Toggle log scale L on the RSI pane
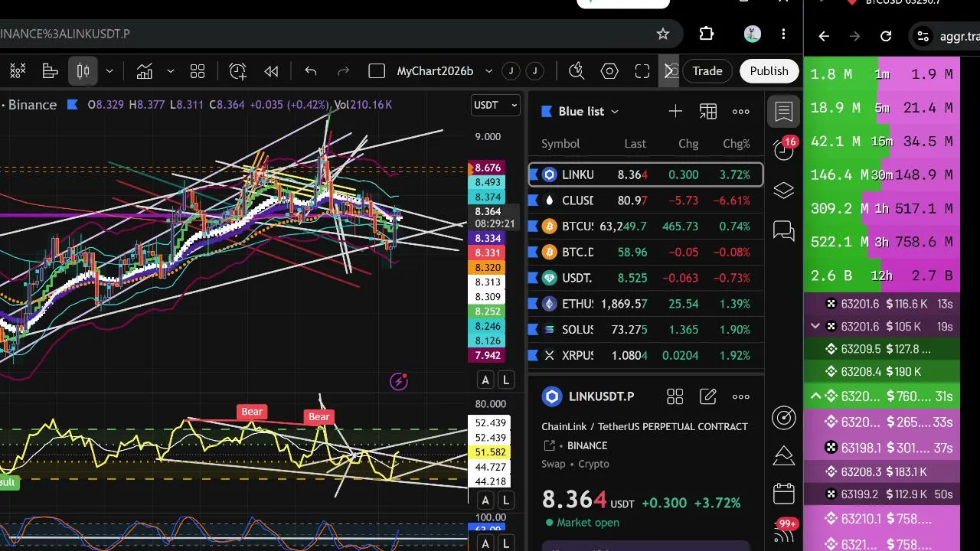The height and width of the screenshot is (551, 980). 505,500
